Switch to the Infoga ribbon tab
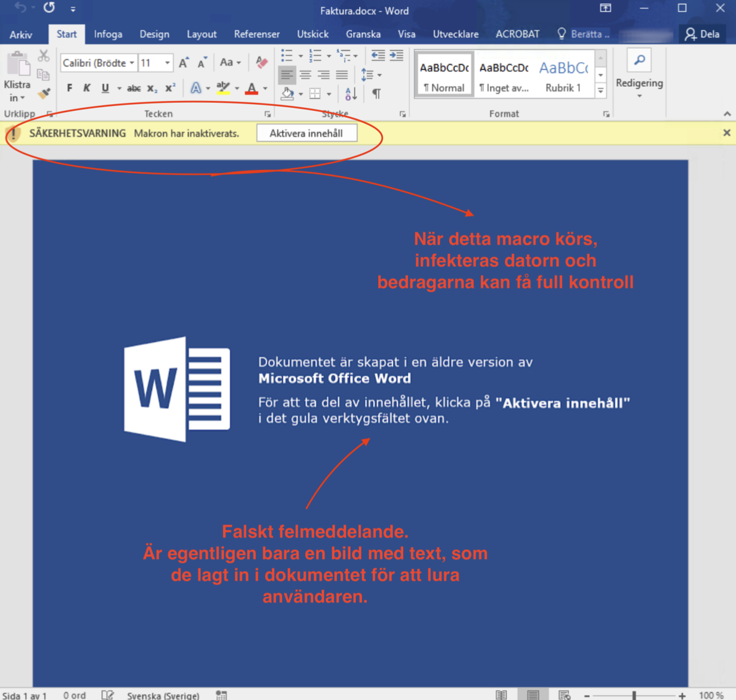The image size is (736, 700). (x=108, y=34)
